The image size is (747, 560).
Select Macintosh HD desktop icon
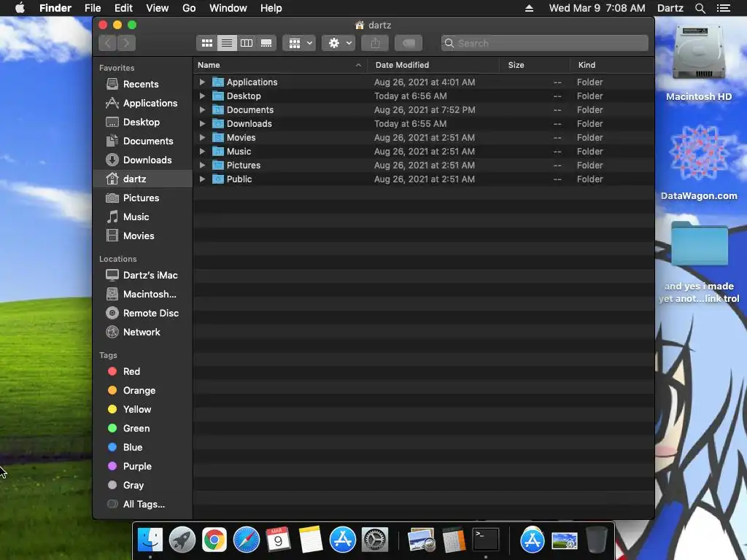pos(699,63)
